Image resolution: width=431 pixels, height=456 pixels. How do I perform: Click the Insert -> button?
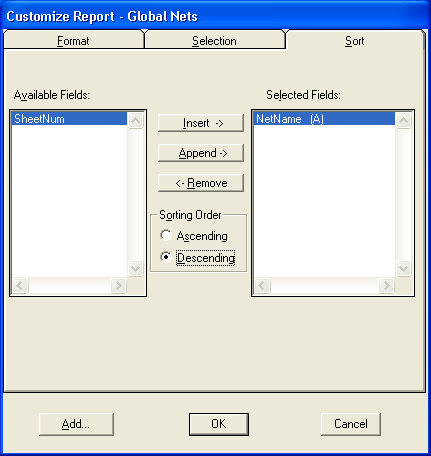pos(201,123)
